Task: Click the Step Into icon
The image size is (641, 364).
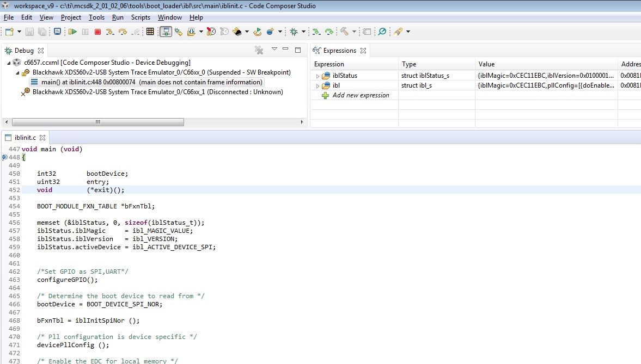Action: (109, 32)
